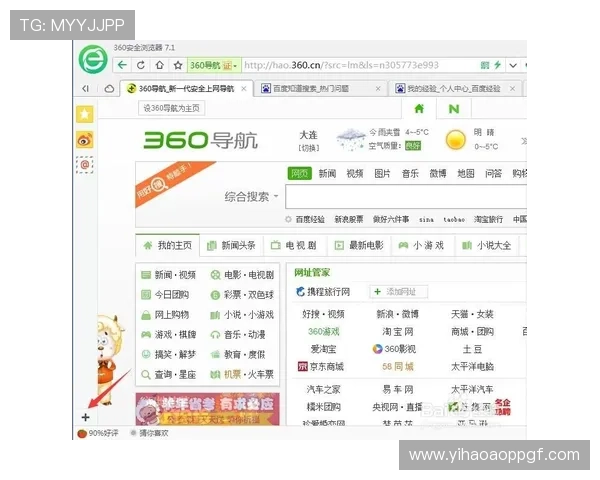600x480 pixels.
Task: Click 查询 in bottom category row
Action: (x=163, y=374)
